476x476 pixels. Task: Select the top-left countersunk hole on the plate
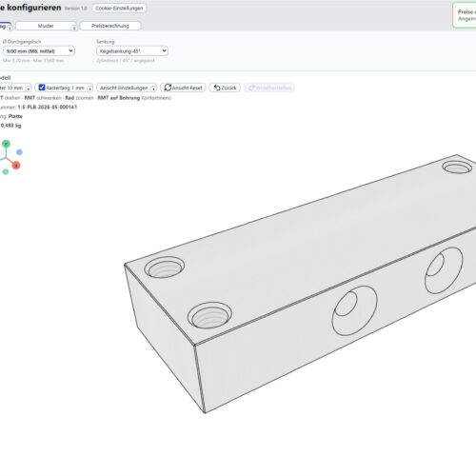click(165, 268)
